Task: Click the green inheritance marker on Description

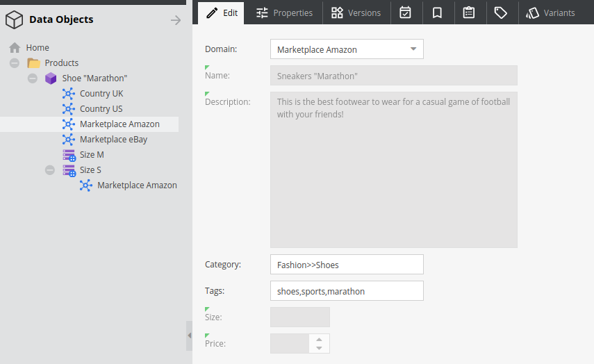Action: 207,94
